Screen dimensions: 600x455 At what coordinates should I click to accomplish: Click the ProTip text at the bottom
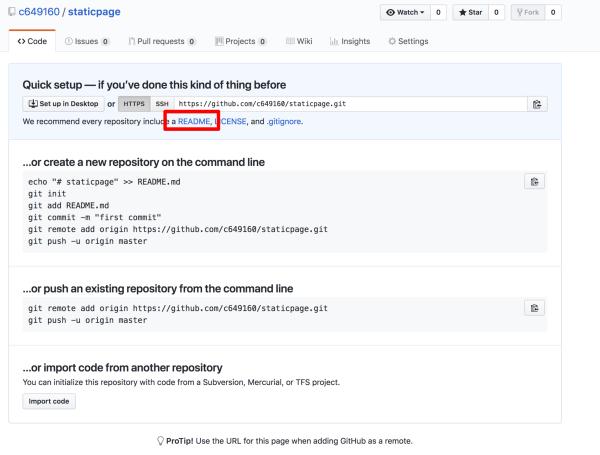coord(285,441)
